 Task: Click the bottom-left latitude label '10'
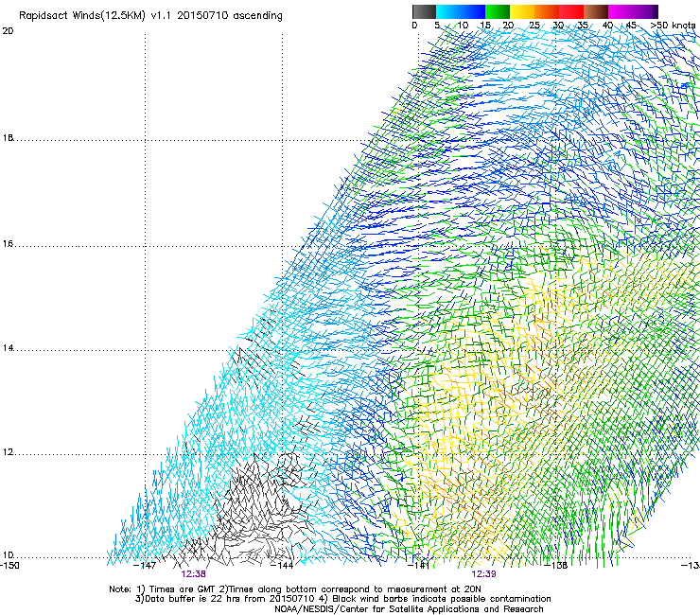pyautogui.click(x=8, y=555)
